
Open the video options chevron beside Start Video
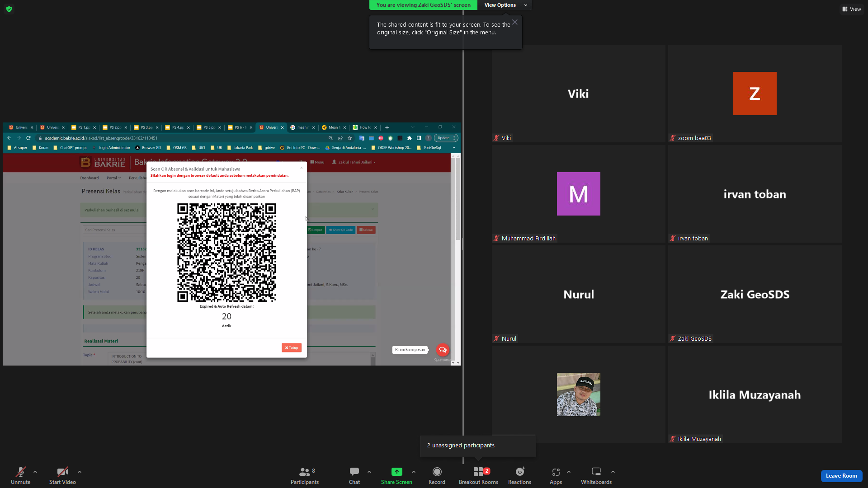(x=80, y=472)
